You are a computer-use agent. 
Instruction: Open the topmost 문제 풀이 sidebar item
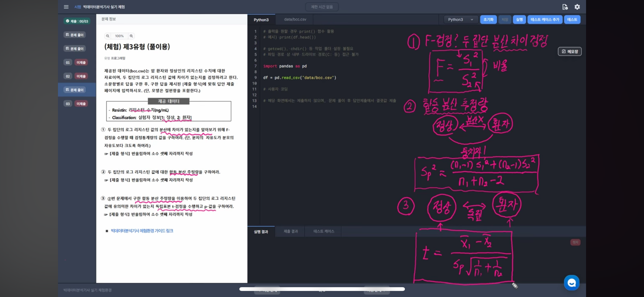pos(75,35)
